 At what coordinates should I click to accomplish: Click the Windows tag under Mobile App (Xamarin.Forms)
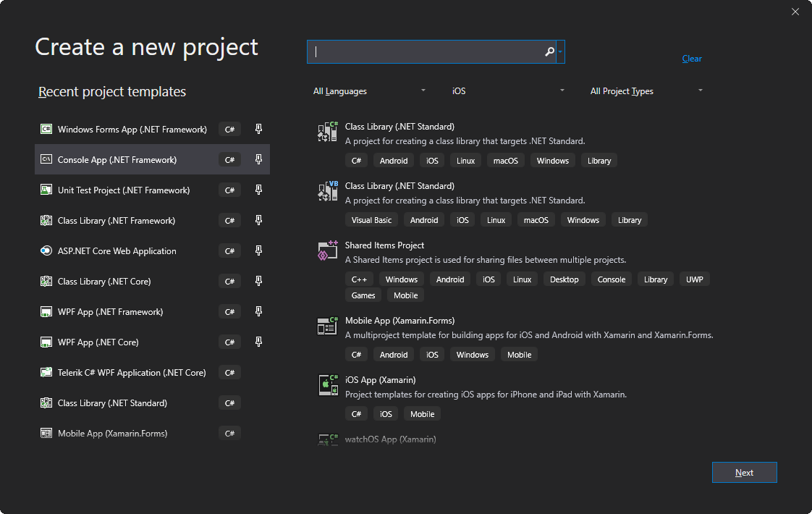473,355
